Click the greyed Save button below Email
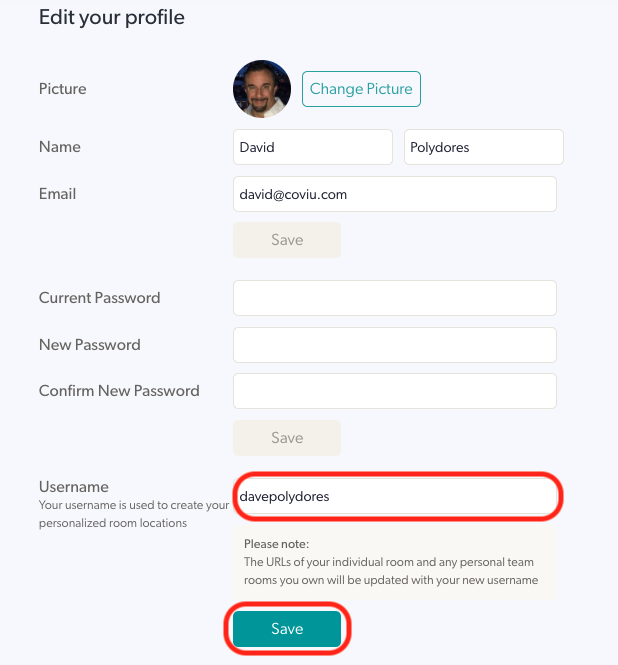 click(x=287, y=240)
